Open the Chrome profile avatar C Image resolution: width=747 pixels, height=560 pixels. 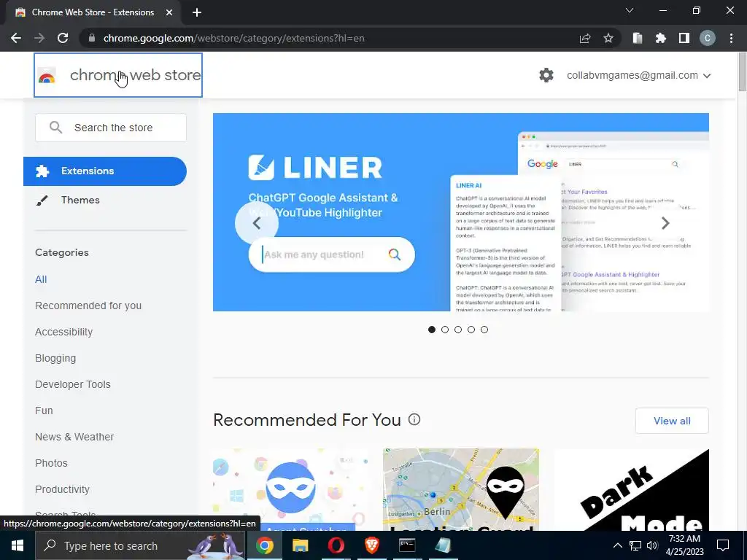(x=708, y=38)
